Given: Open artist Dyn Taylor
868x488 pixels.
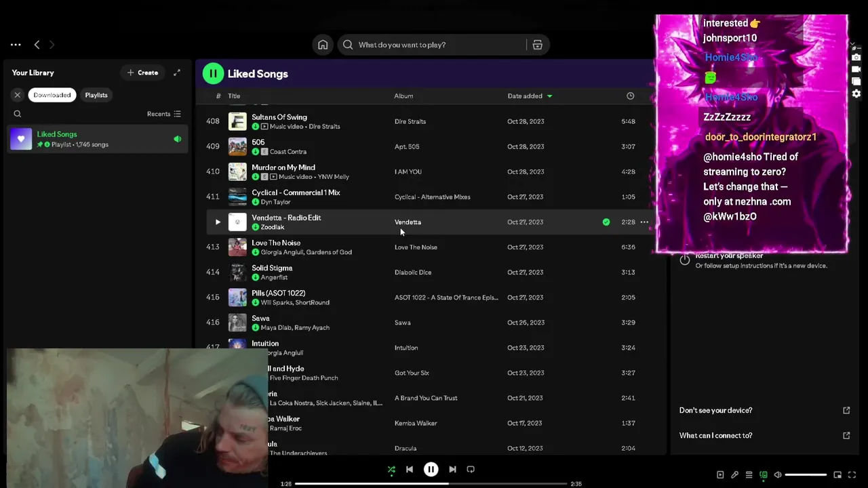Looking at the screenshot, I should 275,201.
